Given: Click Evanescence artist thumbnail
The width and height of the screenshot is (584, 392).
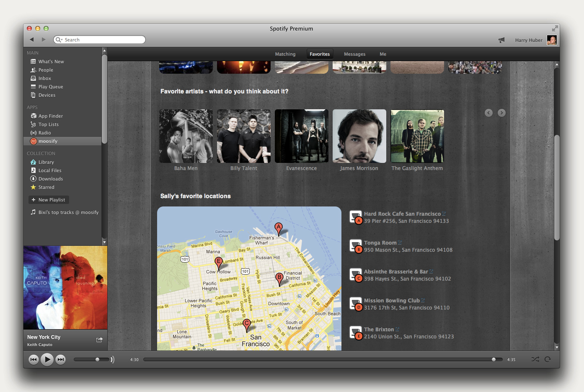Looking at the screenshot, I should 302,136.
